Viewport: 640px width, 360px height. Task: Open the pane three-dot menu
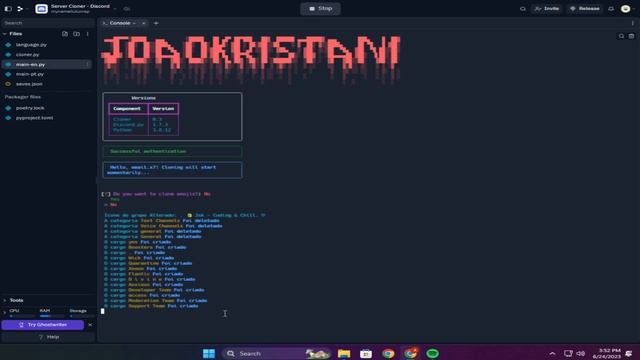click(x=633, y=23)
